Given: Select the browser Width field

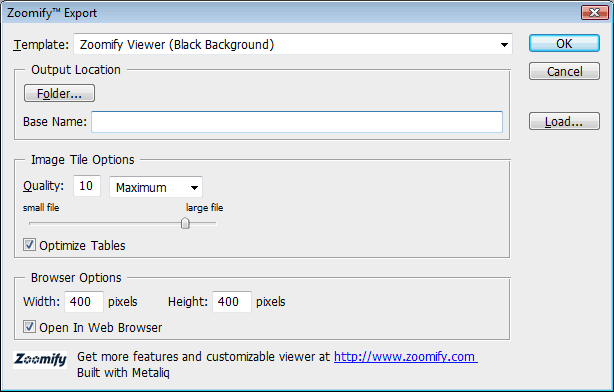Looking at the screenshot, I should [84, 302].
